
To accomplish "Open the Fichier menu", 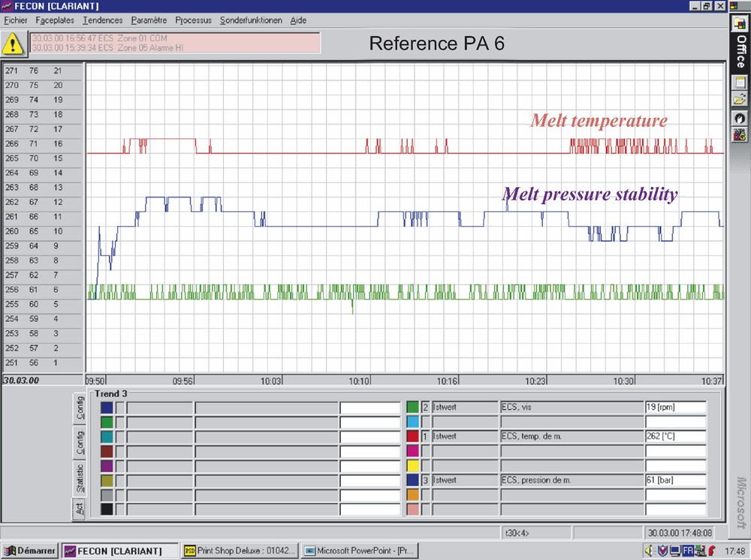I will click(x=15, y=20).
